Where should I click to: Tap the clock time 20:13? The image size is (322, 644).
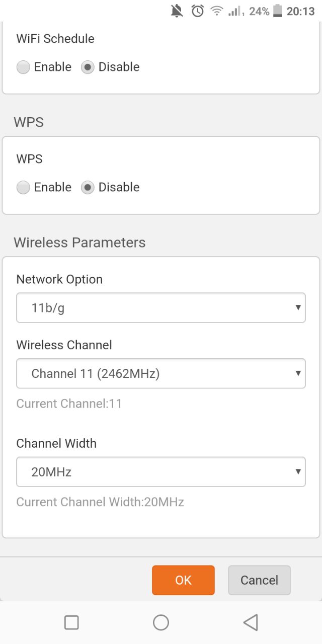[x=300, y=11]
